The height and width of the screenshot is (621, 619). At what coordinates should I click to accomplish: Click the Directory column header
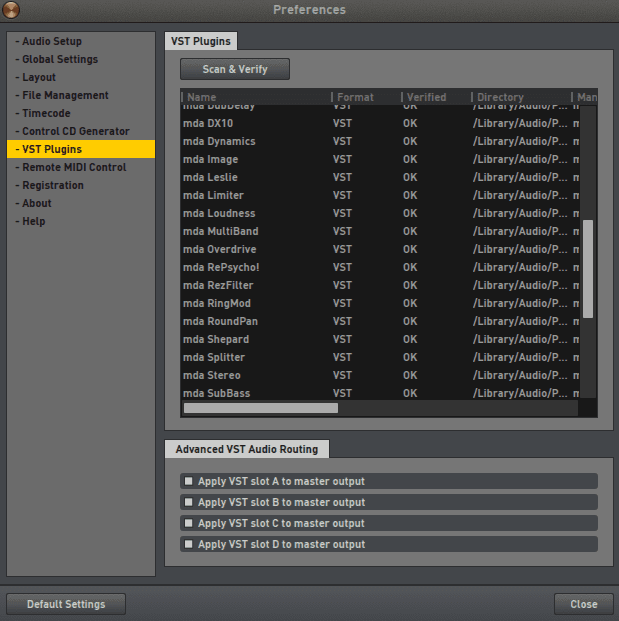click(x=515, y=97)
